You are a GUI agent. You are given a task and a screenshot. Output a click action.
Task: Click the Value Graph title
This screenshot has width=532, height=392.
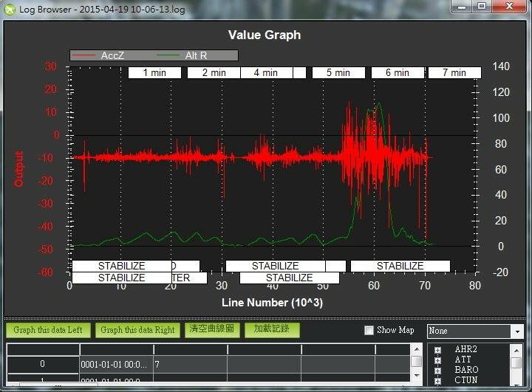[x=265, y=35]
